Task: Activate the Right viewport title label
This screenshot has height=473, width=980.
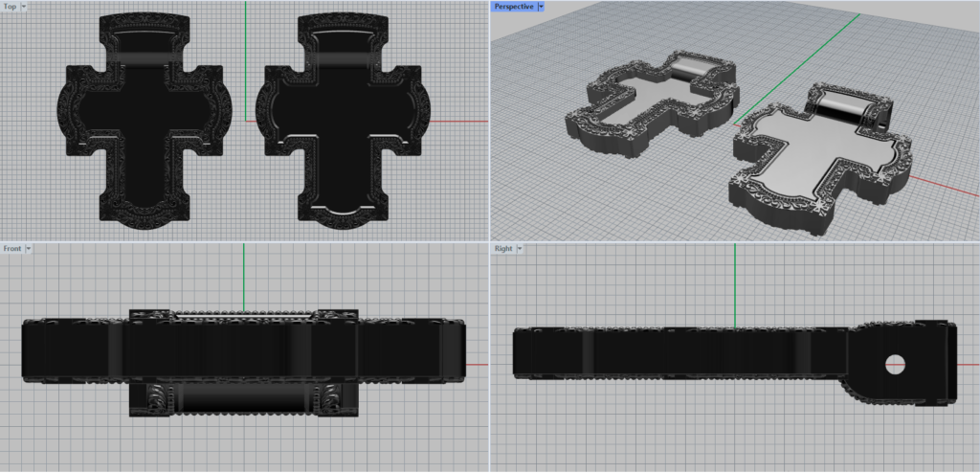Action: (x=503, y=249)
